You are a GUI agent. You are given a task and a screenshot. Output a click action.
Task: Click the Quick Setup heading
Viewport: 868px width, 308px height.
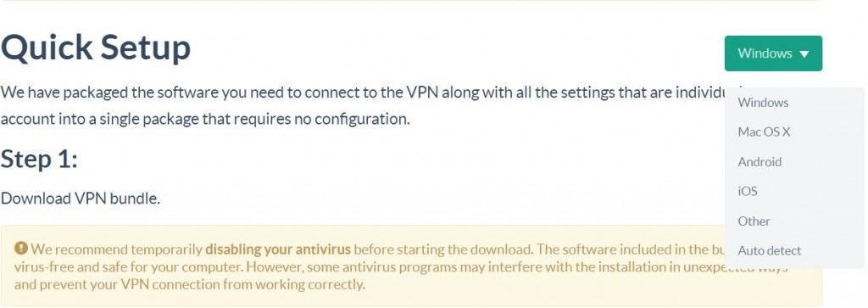96,48
